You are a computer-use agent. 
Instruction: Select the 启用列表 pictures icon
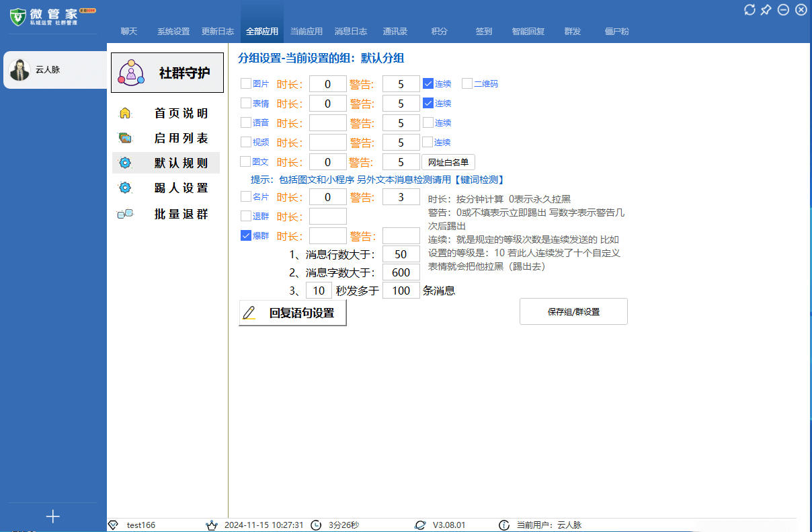[x=125, y=138]
